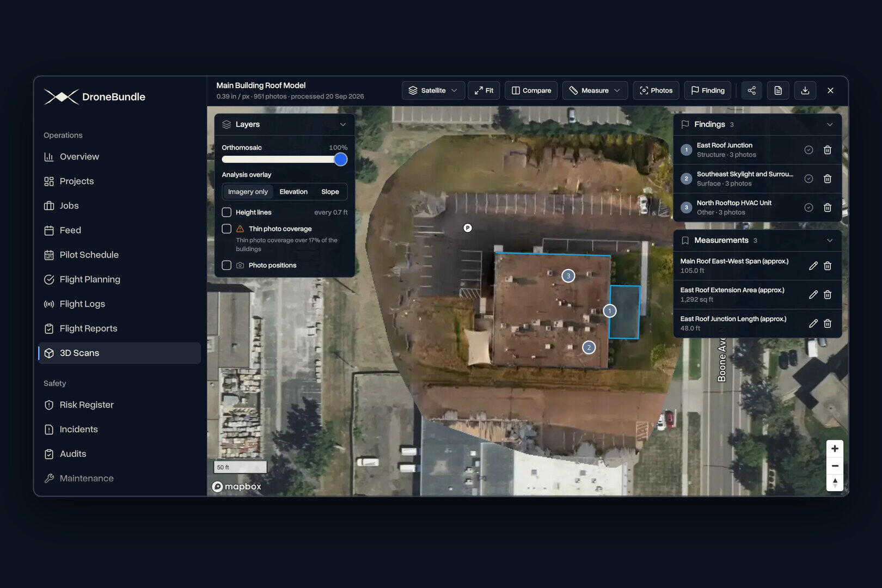Open the report document icon
882x588 pixels.
coord(778,90)
